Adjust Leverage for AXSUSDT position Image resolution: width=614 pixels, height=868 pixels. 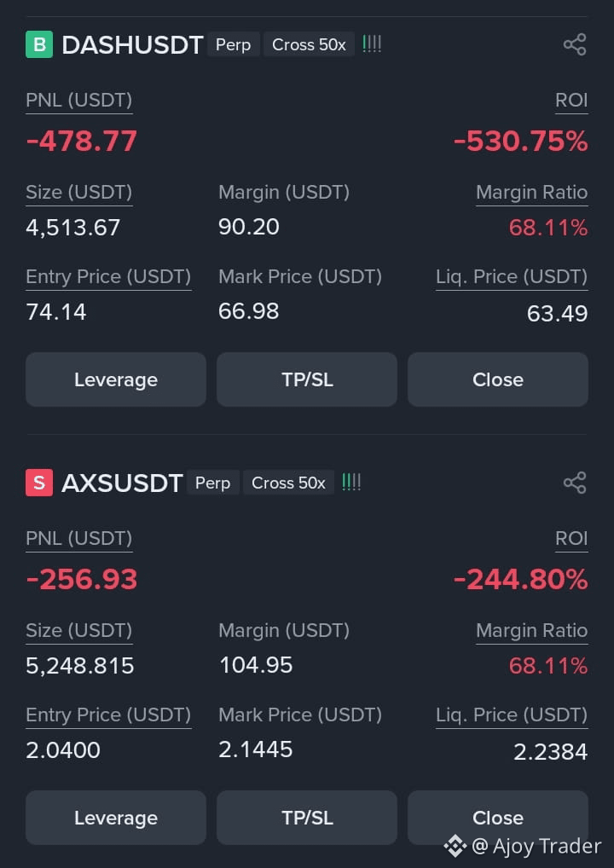pyautogui.click(x=116, y=818)
